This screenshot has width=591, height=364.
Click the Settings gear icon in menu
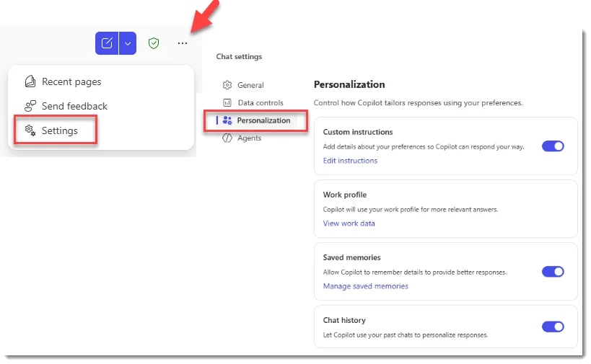click(x=30, y=130)
